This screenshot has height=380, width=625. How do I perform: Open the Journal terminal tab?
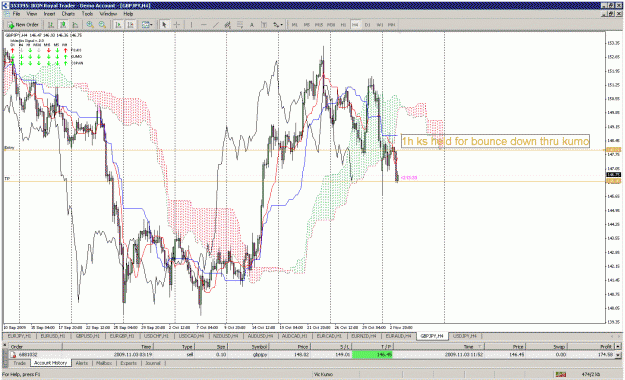153,363
